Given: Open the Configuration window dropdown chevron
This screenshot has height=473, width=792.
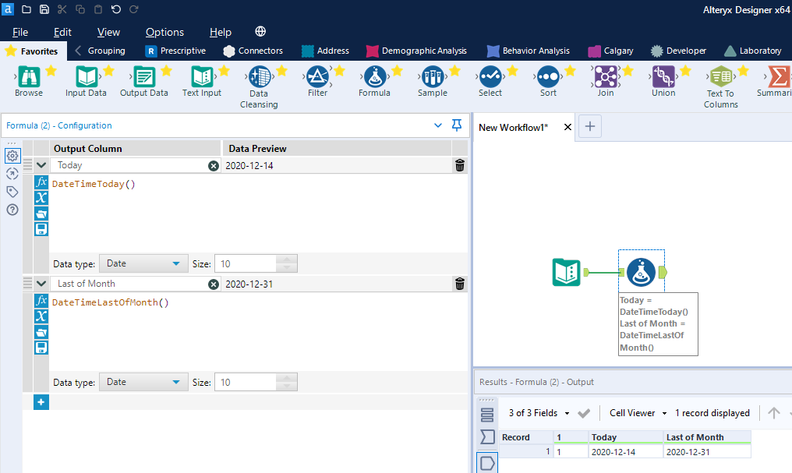Looking at the screenshot, I should coord(438,125).
